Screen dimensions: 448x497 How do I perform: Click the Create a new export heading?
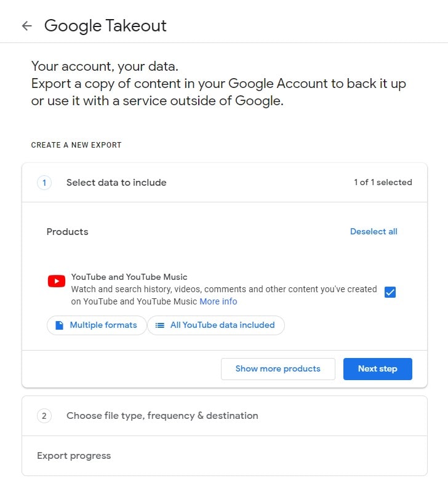[x=76, y=145]
